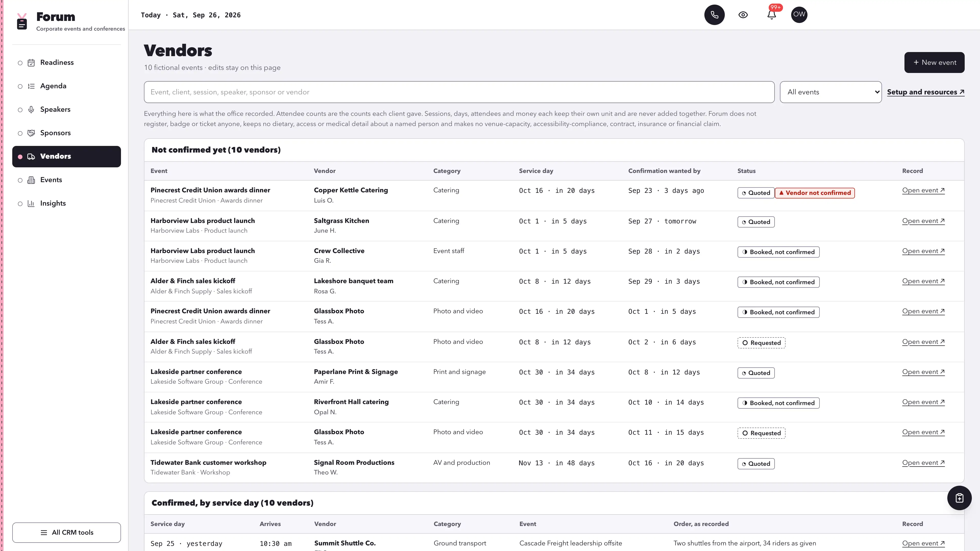The height and width of the screenshot is (551, 980).
Task: Select the Sponsors section in sidebar
Action: point(67,133)
